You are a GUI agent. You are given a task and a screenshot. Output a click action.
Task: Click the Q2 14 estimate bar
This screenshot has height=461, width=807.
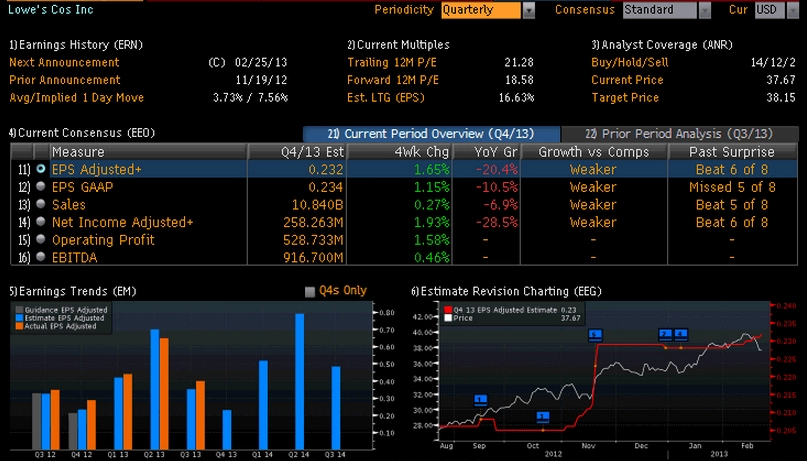click(299, 381)
